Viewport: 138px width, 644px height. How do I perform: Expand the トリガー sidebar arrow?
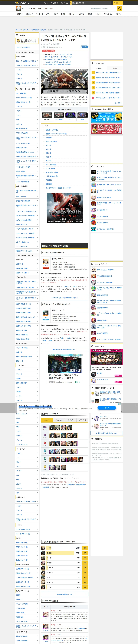[x=38, y=70]
